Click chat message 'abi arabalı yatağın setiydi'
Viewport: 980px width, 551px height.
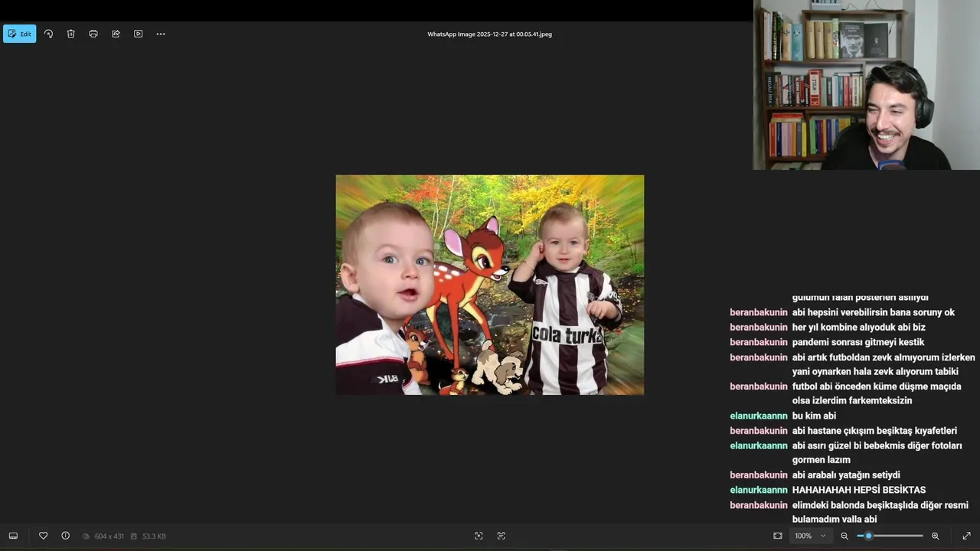pyautogui.click(x=846, y=475)
